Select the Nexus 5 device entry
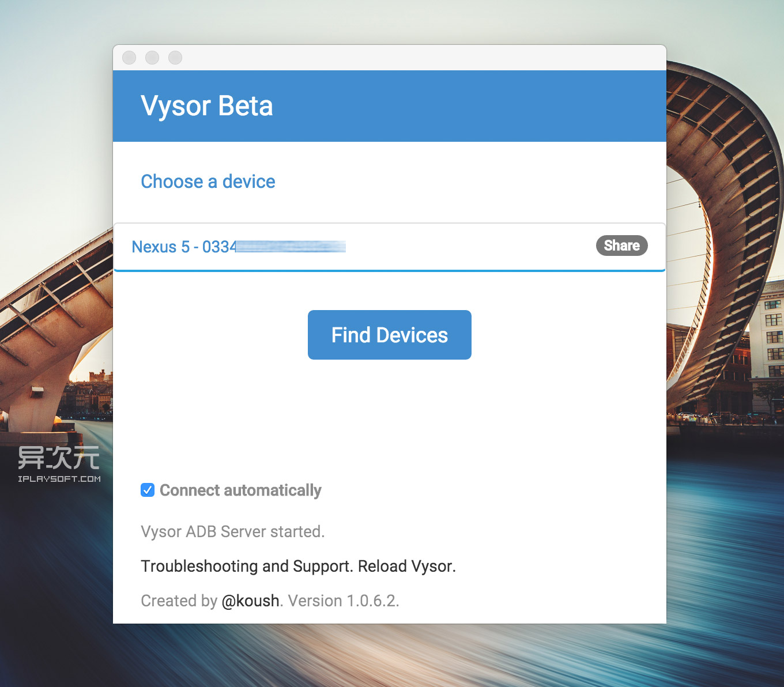 coord(184,247)
